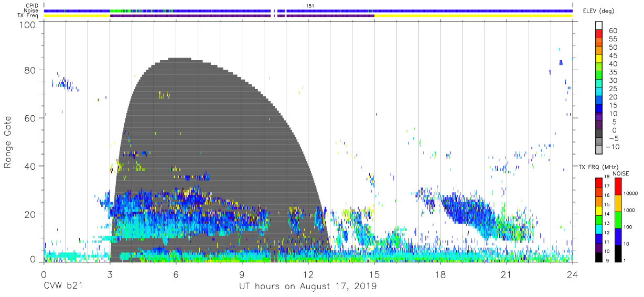Click the 'ELEV (deg)' color bar title
This screenshot has height=297, width=644.
[598, 10]
